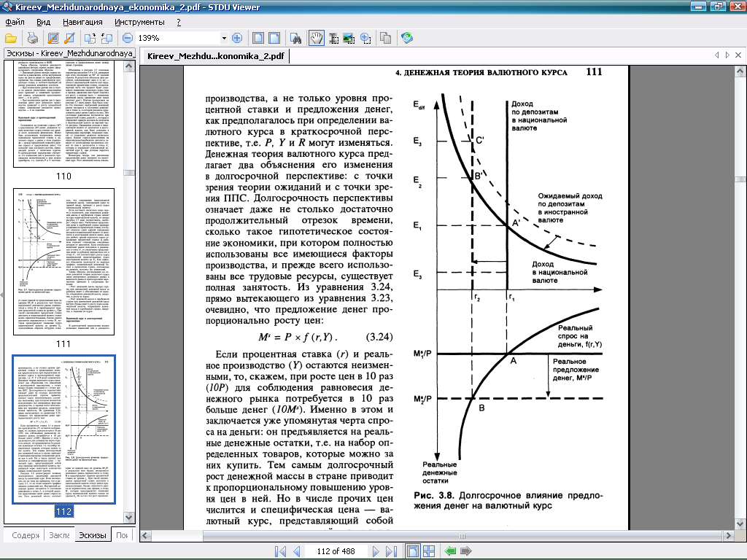This screenshot has height=560, width=747.
Task: Select the Kireev_Mezhdu...konomika_2.pdf document tab
Action: (x=216, y=56)
